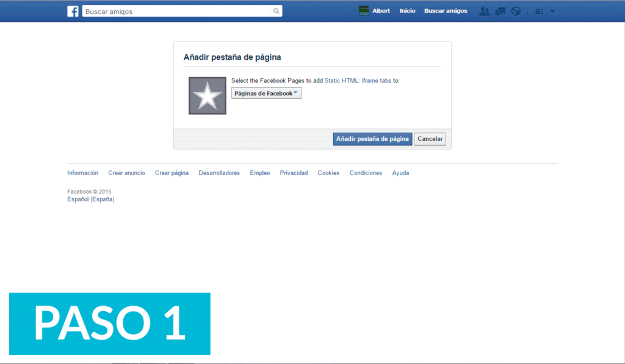This screenshot has width=625, height=364.
Task: Expand the account settings arrow
Action: (553, 11)
